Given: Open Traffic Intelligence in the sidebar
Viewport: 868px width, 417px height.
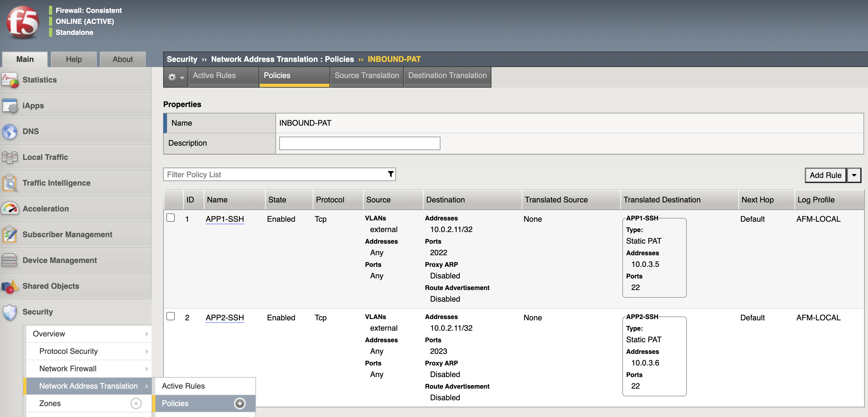Looking at the screenshot, I should point(75,183).
